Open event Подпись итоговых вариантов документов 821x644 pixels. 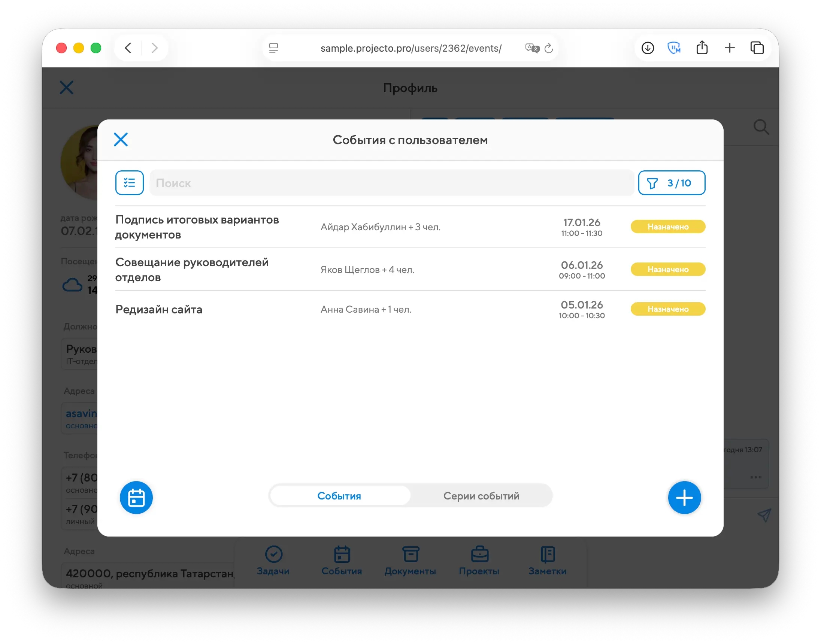coord(197,227)
